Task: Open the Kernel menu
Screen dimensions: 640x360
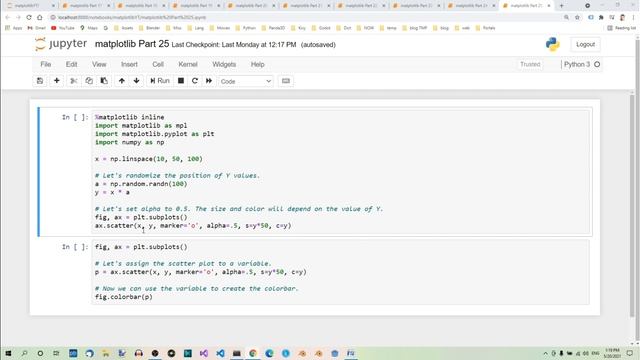Action: click(188, 64)
